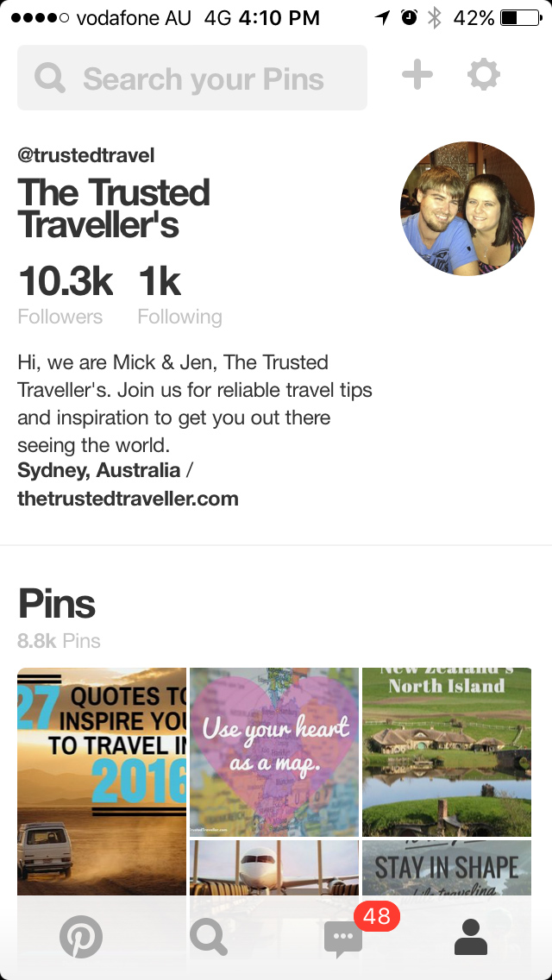
Task: Select the search tab magnifier icon
Action: (210, 937)
